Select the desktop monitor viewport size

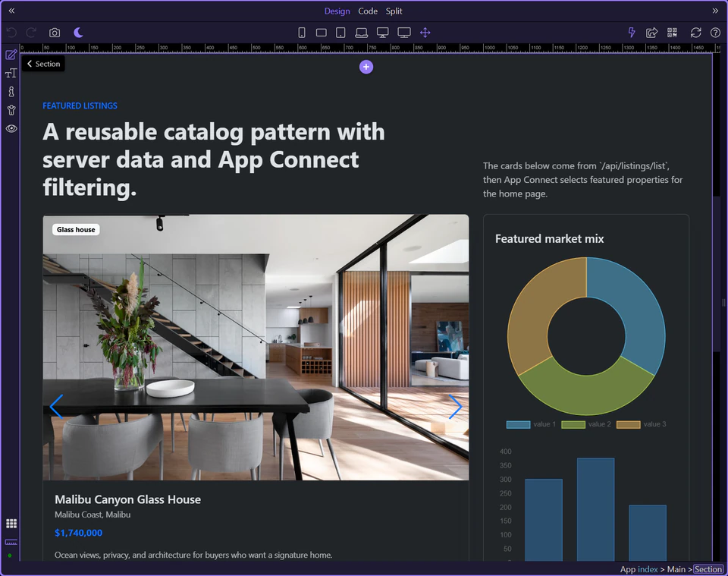click(382, 33)
